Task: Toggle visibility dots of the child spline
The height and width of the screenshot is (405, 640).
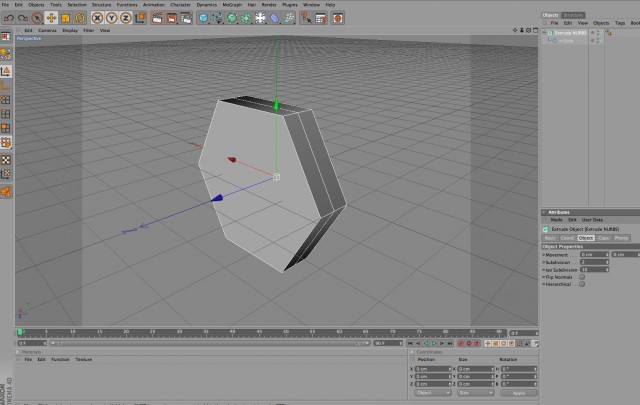Action: [596, 41]
